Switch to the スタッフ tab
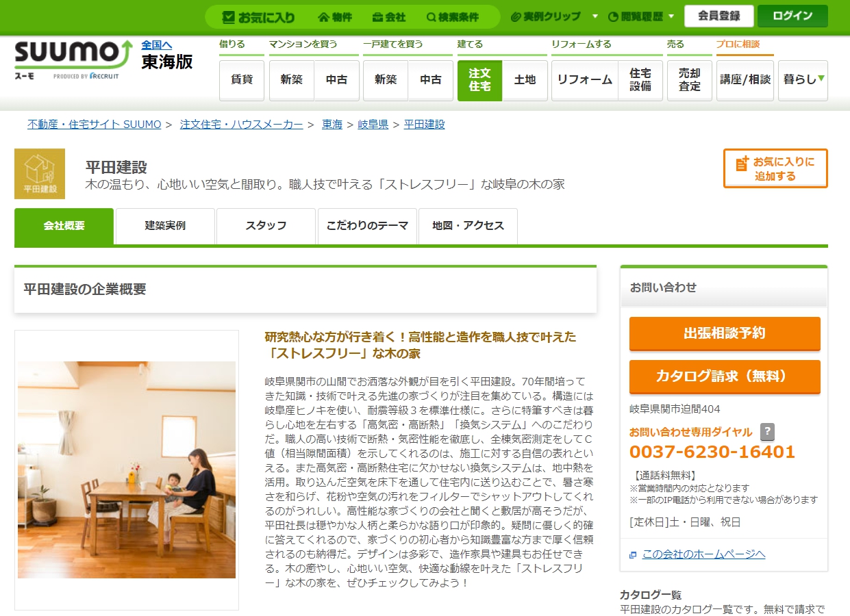This screenshot has width=850, height=616. tap(266, 226)
